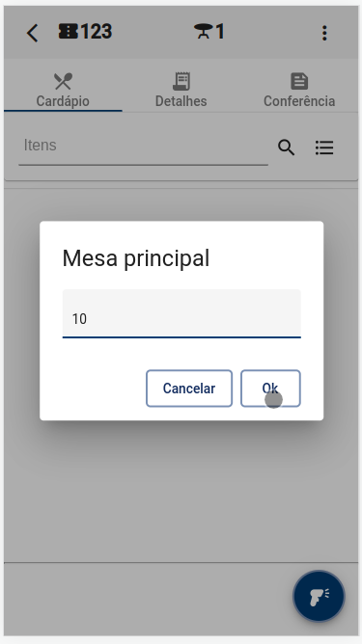Open the three-dot more options menu

point(324,33)
